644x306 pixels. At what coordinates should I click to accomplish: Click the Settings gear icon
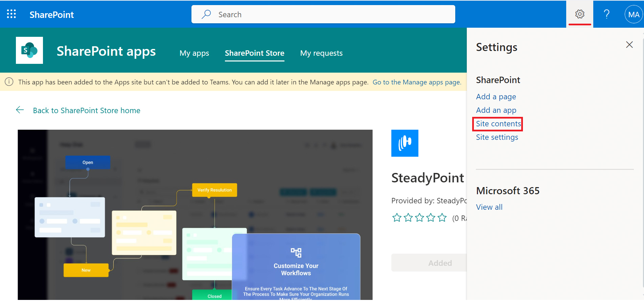(x=580, y=14)
